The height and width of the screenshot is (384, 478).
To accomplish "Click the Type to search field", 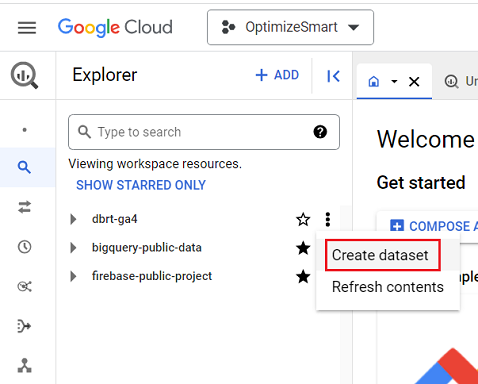I will [x=204, y=132].
